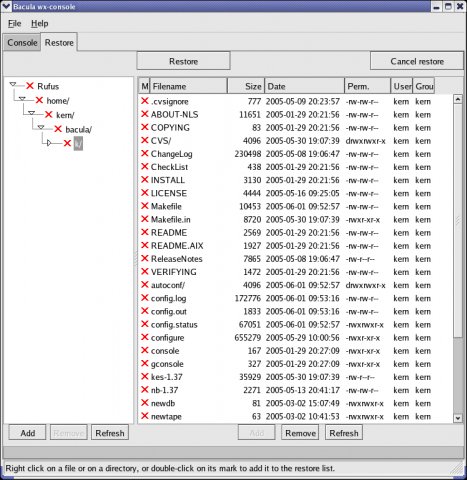
Task: Click the red X mark for autoconf/ directory
Action: click(x=145, y=285)
